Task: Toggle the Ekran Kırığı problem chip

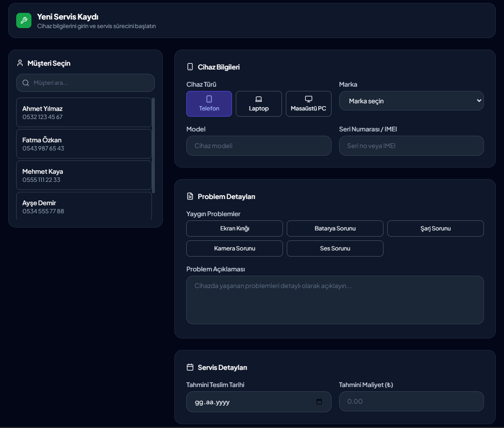Action: pyautogui.click(x=234, y=229)
